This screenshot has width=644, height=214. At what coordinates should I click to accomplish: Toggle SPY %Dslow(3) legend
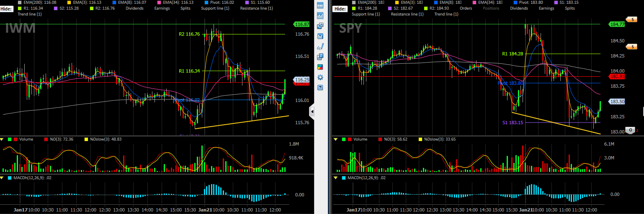pos(437,139)
